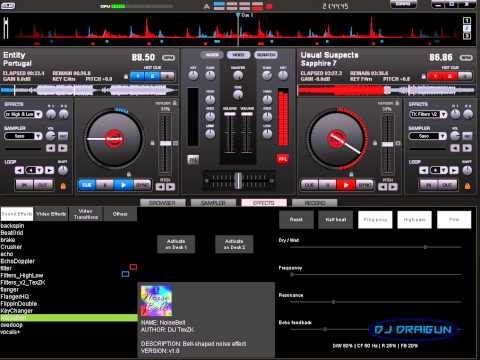Sync the right deck tempo

(364, 185)
